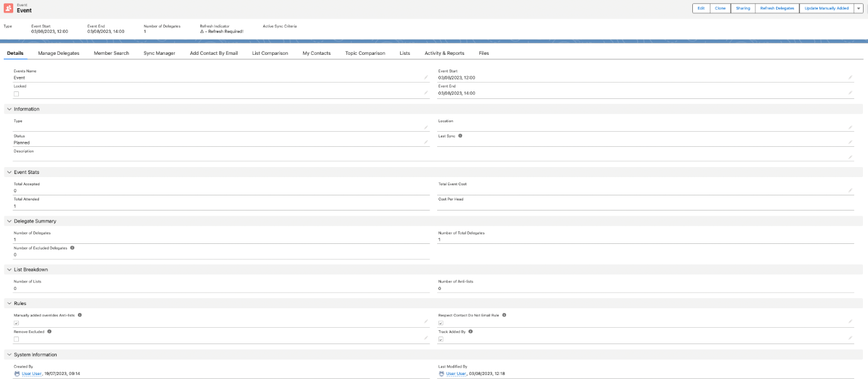Open Activity & Reports tab
This screenshot has width=868, height=387.
445,53
